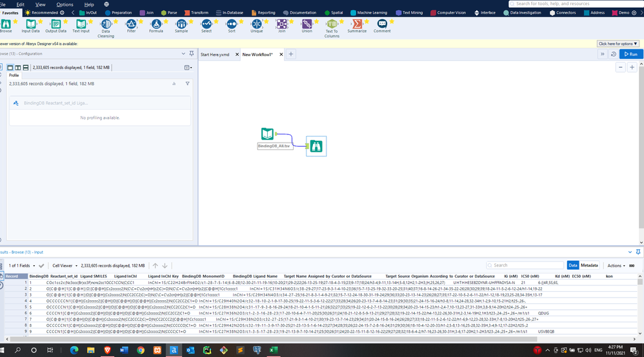Viewport: 644px width, 357px height.
Task: Open the Help menu
Action: [x=89, y=5]
